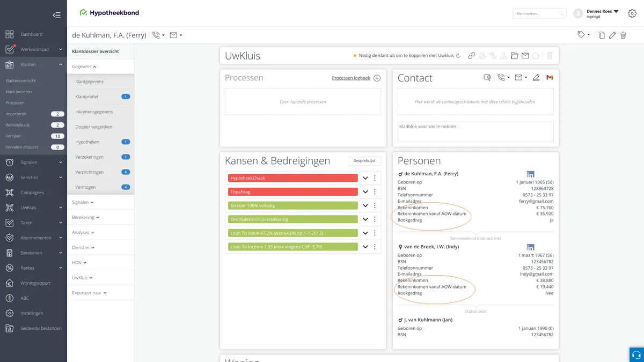Open Indy van de Broek's LinkedIn icon
This screenshot has height=362, width=644.
(x=530, y=247)
